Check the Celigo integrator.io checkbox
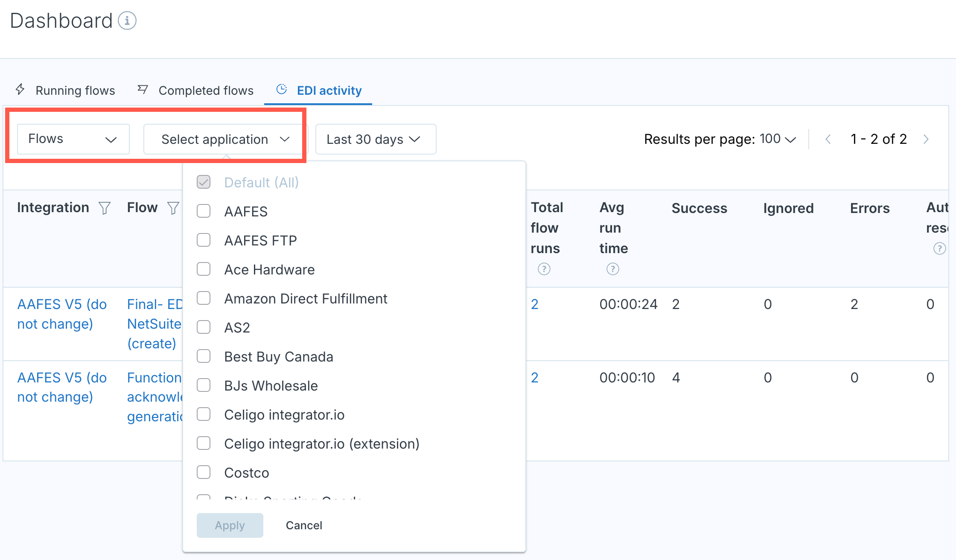The height and width of the screenshot is (560, 956). [x=204, y=414]
